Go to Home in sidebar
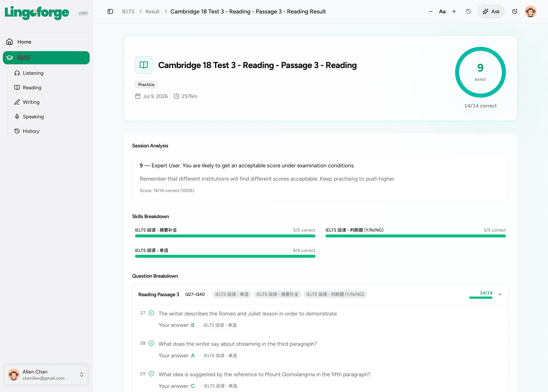Image resolution: width=548 pixels, height=392 pixels. [x=46, y=42]
